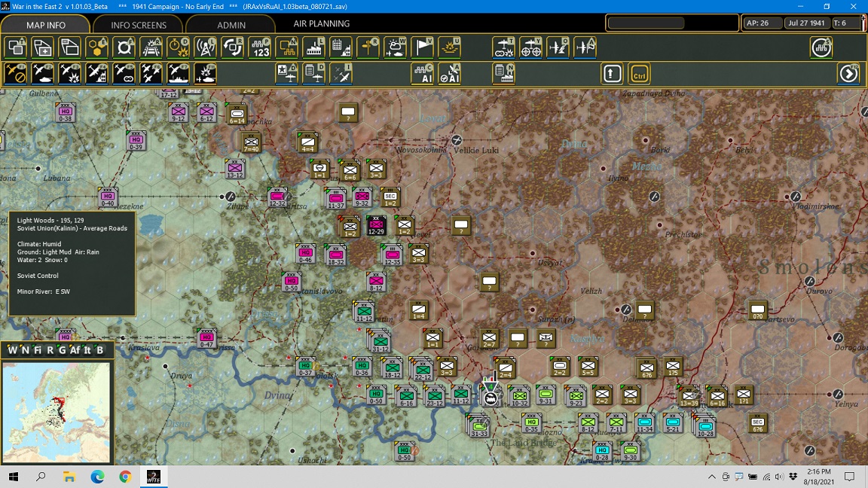
Task: Click the dark input box beside AP
Action: click(x=646, y=23)
